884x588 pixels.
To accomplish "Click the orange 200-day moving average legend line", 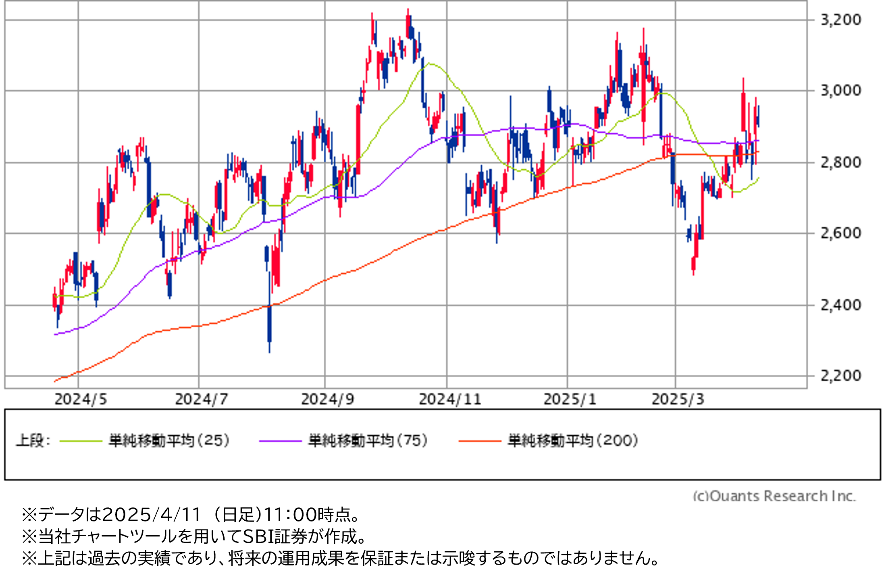I will (480, 441).
